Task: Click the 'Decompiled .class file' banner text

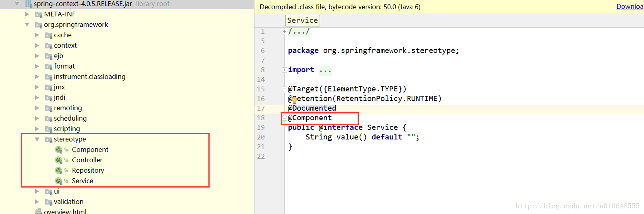Action: [340, 7]
